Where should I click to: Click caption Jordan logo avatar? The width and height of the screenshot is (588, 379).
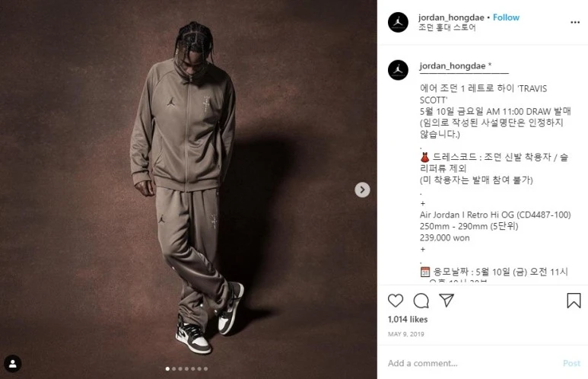point(398,70)
